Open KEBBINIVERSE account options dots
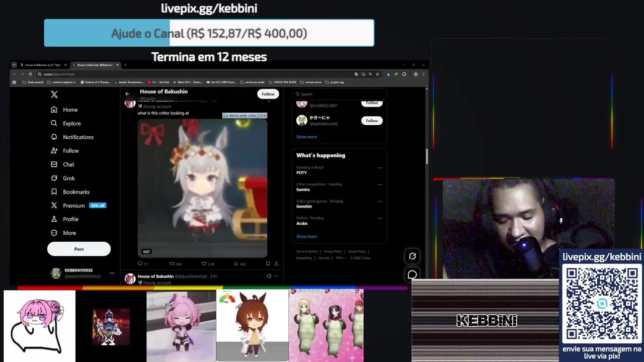644x362 pixels. click(112, 273)
